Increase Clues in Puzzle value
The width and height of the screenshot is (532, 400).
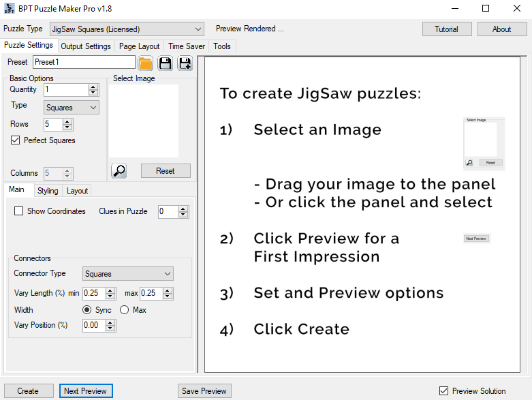click(183, 209)
